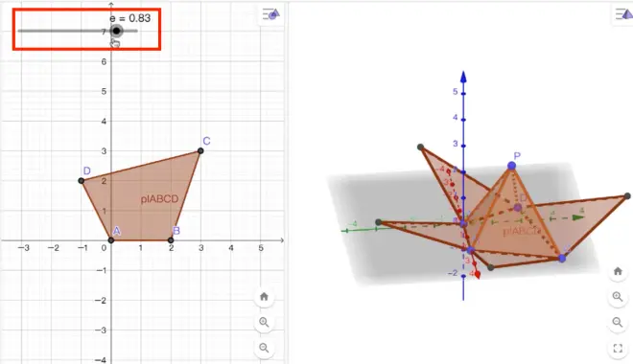Zoom out on the 2D Graphics view

point(264,348)
